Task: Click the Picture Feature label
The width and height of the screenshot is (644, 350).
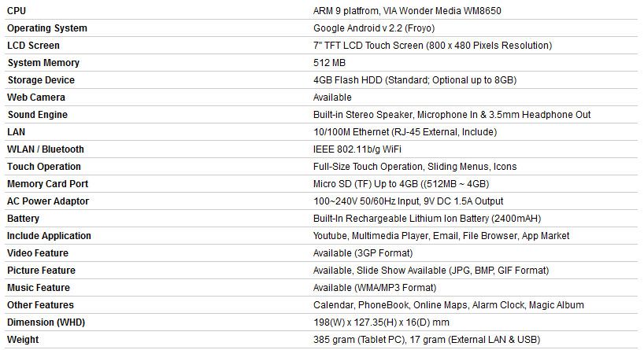Action: (x=41, y=271)
